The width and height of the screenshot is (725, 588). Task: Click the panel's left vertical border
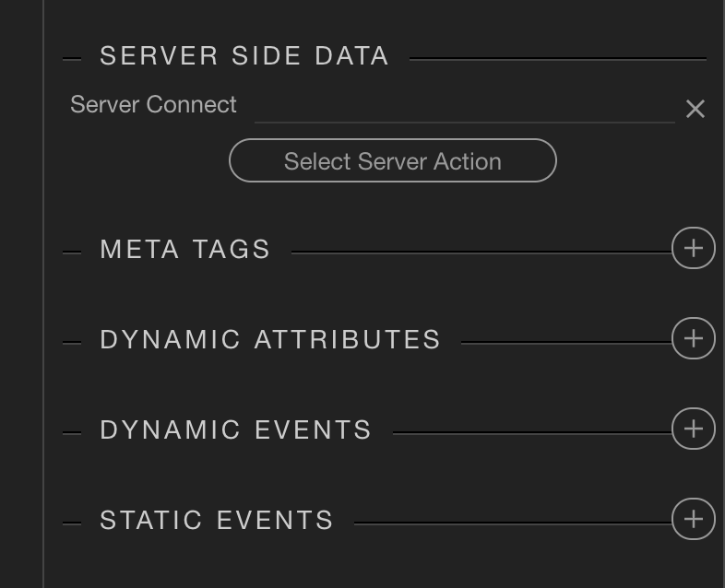pos(43,294)
